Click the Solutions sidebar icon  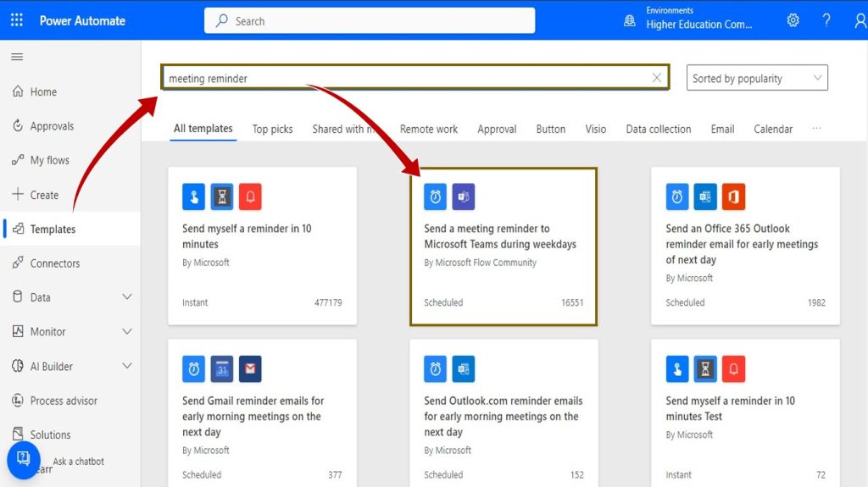18,434
